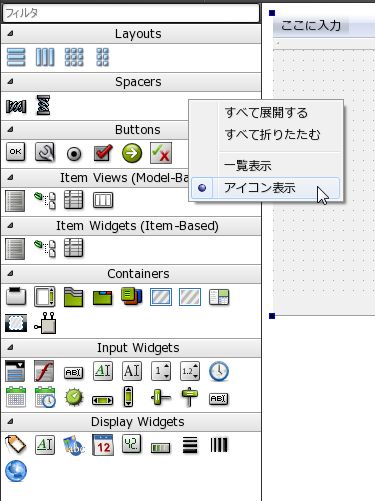Screen dimensions: 375x501
Task: Pick the Check Box widget icon
Action: tap(103, 153)
